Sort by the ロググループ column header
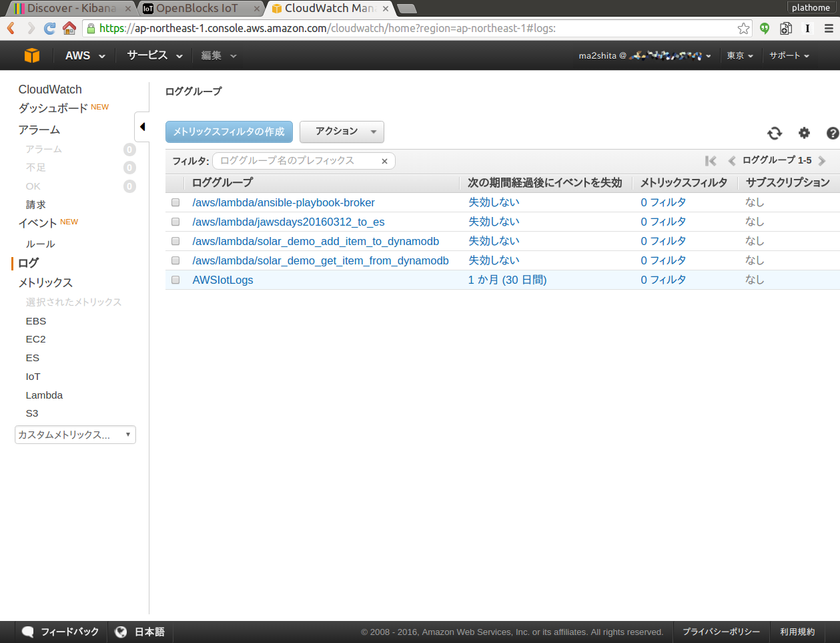The image size is (840, 643). coord(223,182)
